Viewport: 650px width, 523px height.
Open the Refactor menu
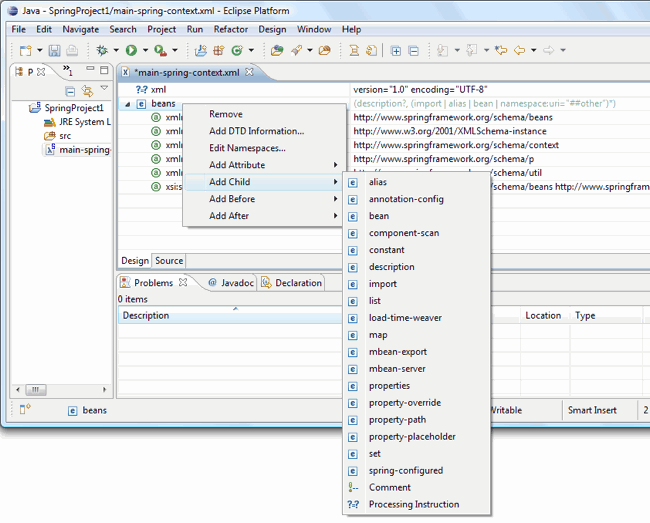230,30
